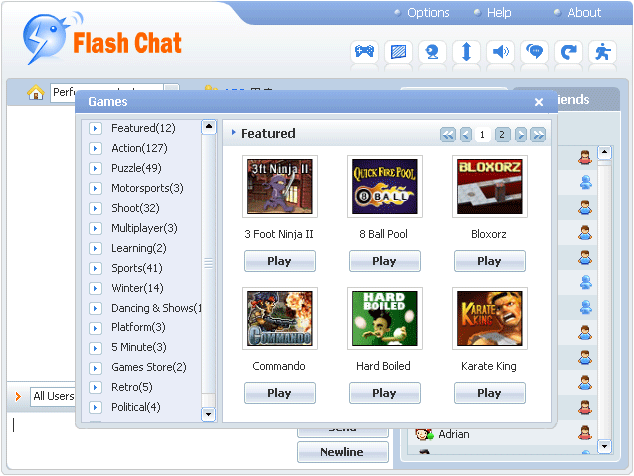Click the running person icon
Viewport: 634px width, 476px height.
[x=602, y=52]
